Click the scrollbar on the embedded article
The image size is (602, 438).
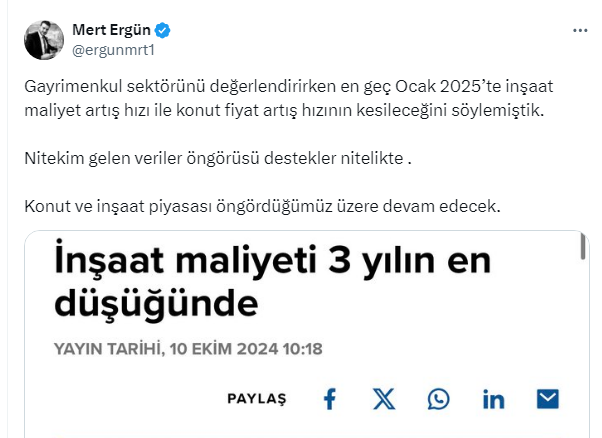[583, 249]
